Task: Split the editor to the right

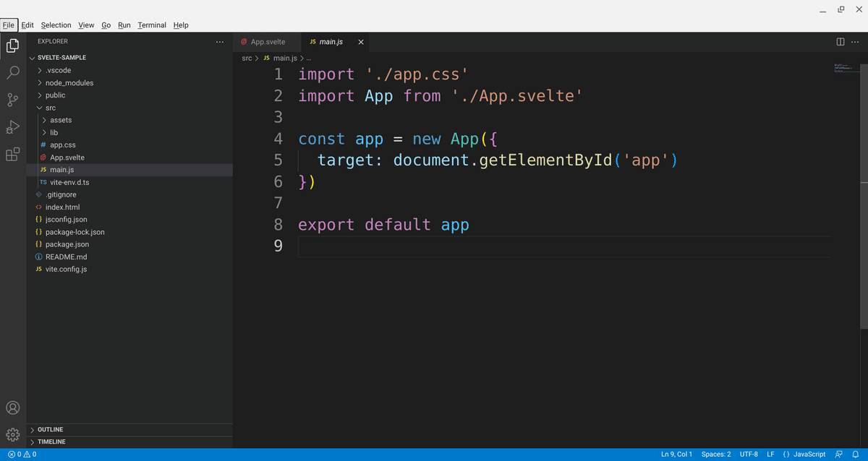Action: click(x=841, y=42)
